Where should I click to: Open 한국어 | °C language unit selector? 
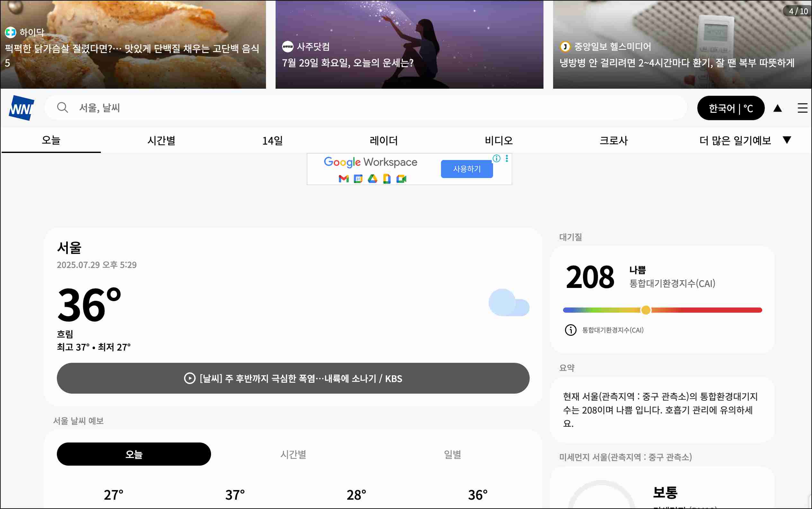click(x=730, y=108)
